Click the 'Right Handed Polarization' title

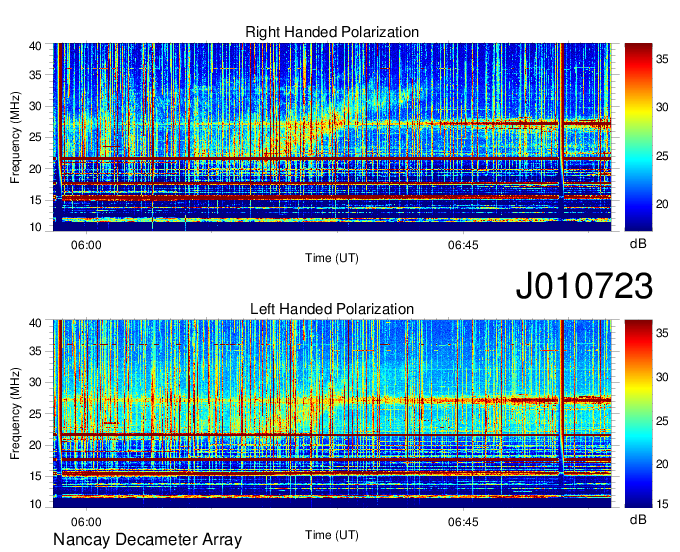tap(332, 32)
